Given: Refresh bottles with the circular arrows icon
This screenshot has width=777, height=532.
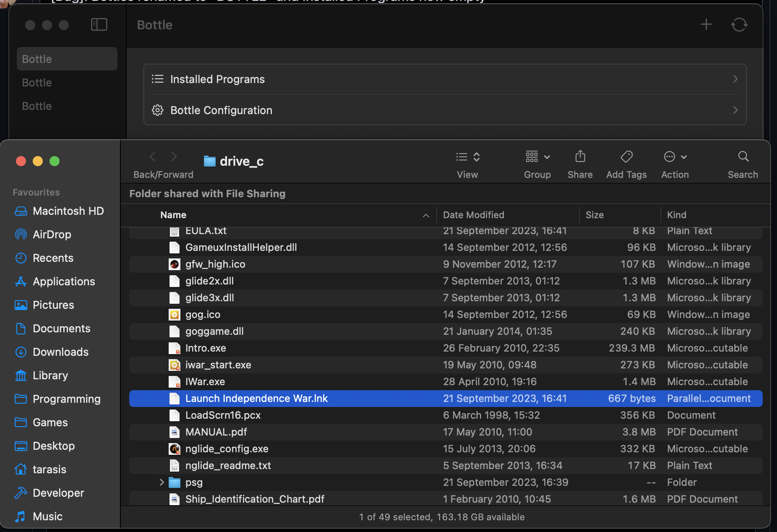Looking at the screenshot, I should point(739,25).
